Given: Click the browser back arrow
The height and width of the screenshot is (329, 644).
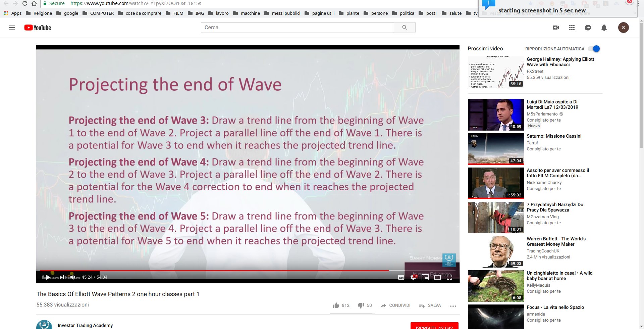Looking at the screenshot, I should (6, 3).
